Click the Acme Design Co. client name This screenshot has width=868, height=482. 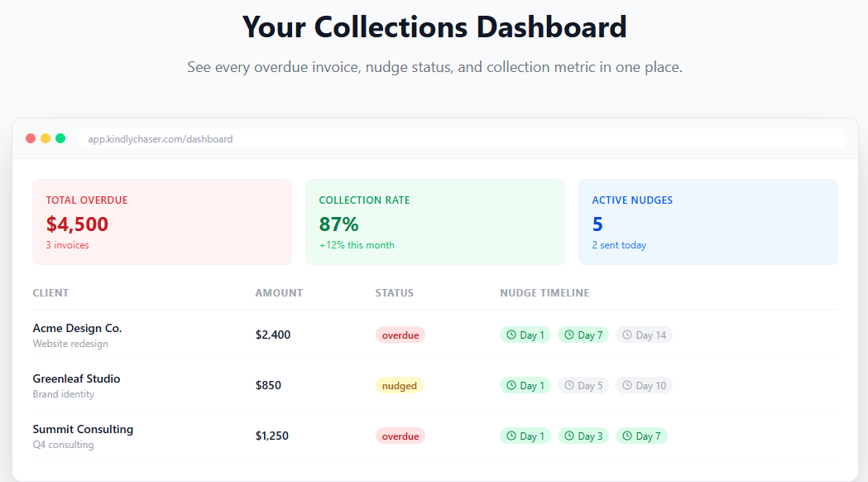tap(77, 328)
